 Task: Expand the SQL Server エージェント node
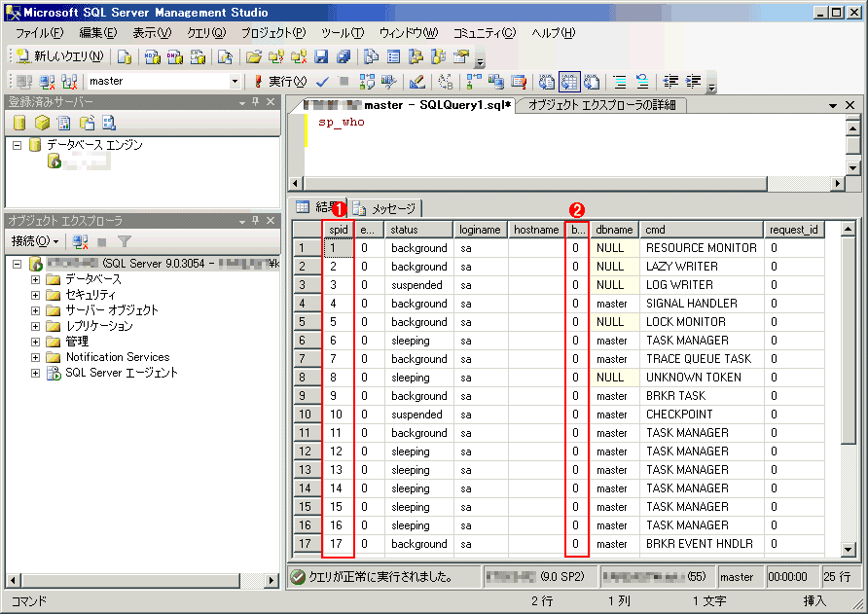35,373
